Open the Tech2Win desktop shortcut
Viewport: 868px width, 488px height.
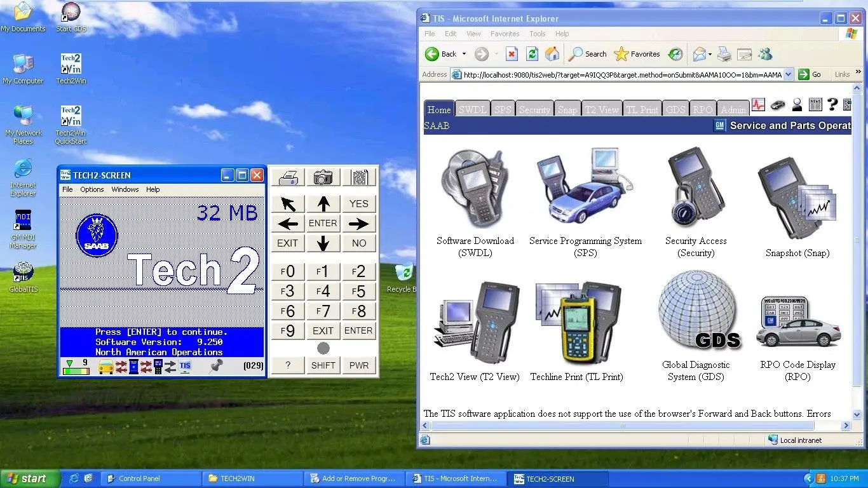tap(71, 69)
